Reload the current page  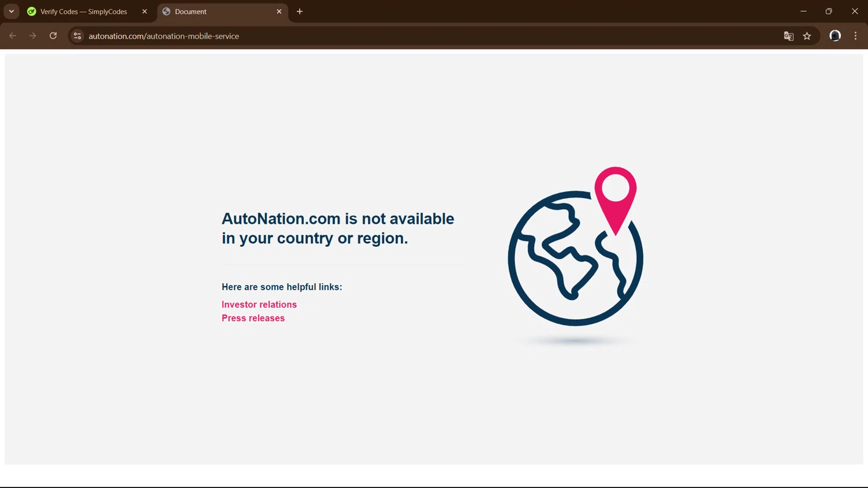pos(53,36)
